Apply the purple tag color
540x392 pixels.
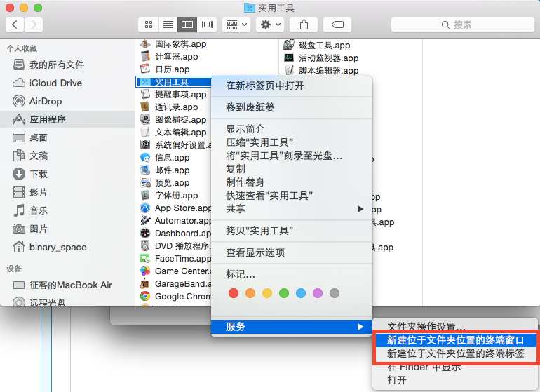coord(318,293)
